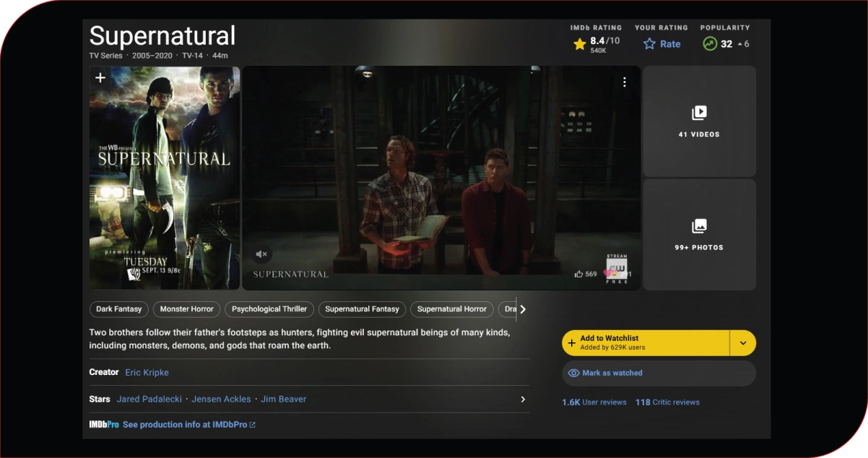Image resolution: width=868 pixels, height=458 pixels.
Task: Click the 2005–2020 year text
Action: point(152,56)
